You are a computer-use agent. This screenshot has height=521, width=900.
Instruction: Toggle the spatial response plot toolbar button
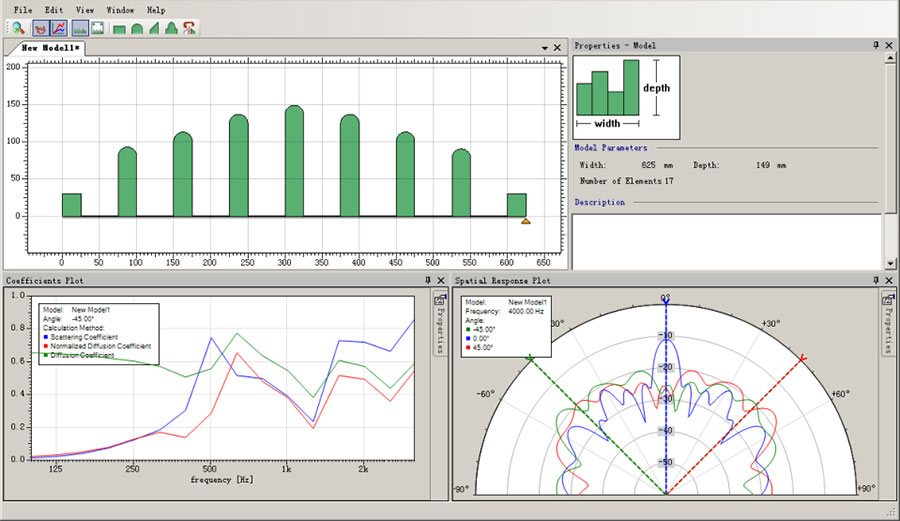pyautogui.click(x=40, y=27)
